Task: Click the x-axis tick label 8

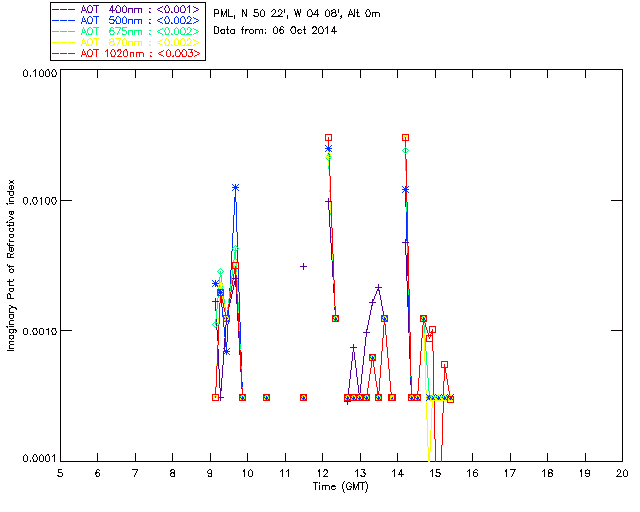Action: click(173, 473)
